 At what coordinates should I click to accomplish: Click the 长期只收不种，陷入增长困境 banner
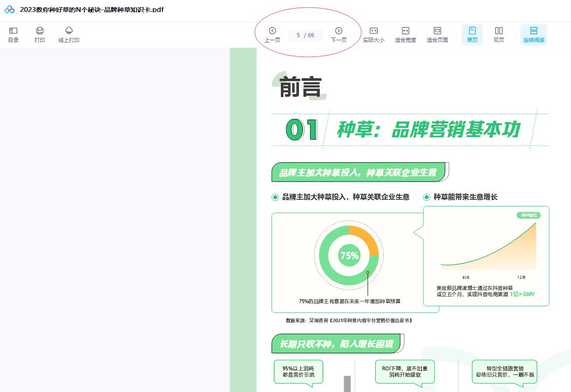[x=336, y=344]
